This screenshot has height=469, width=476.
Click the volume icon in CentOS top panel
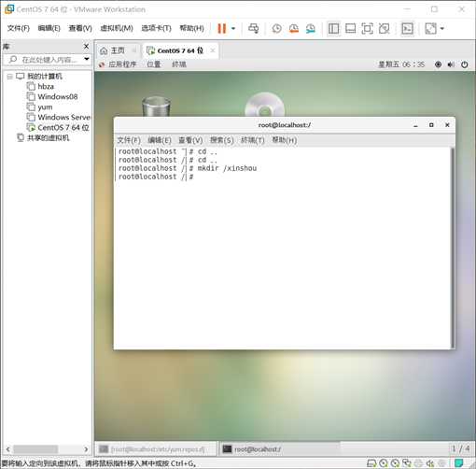pos(451,64)
